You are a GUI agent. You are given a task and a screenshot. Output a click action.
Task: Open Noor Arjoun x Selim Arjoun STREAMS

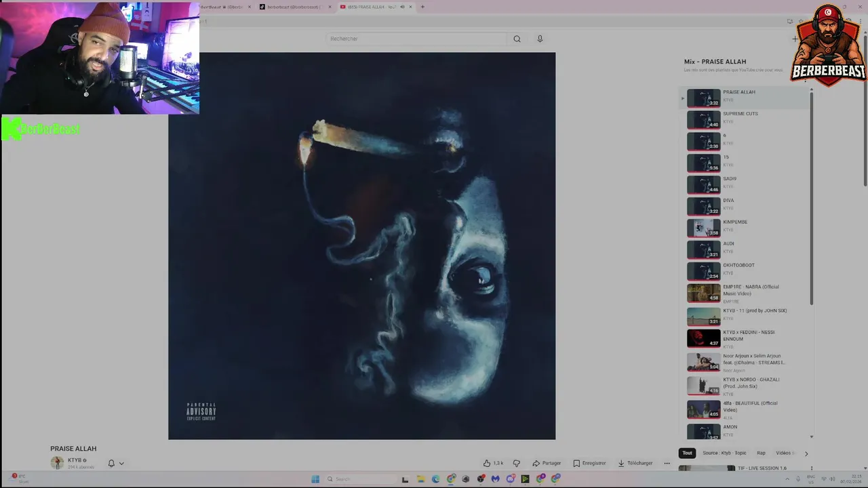[746, 362]
